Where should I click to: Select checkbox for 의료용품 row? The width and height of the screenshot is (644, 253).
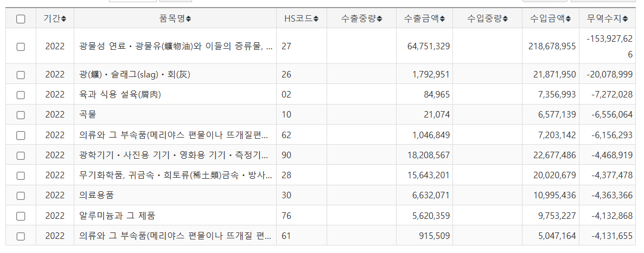(x=21, y=196)
